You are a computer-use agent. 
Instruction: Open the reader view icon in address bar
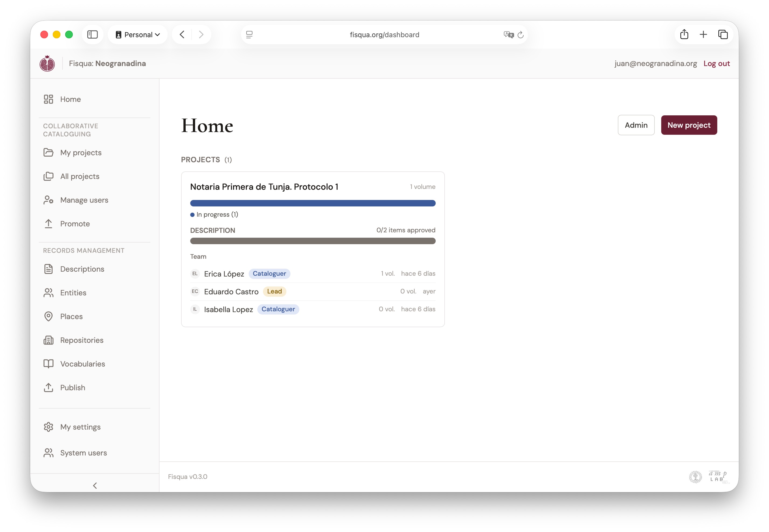click(249, 34)
